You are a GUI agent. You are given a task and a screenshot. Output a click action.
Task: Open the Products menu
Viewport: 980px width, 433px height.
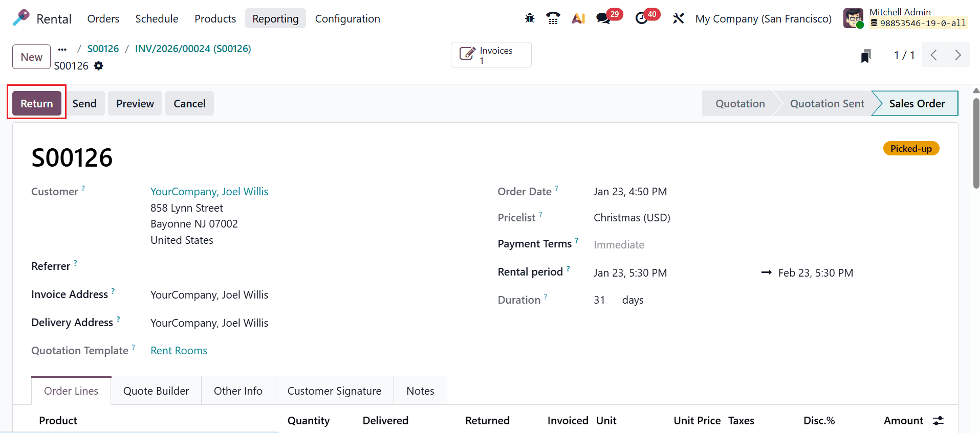(x=215, y=18)
